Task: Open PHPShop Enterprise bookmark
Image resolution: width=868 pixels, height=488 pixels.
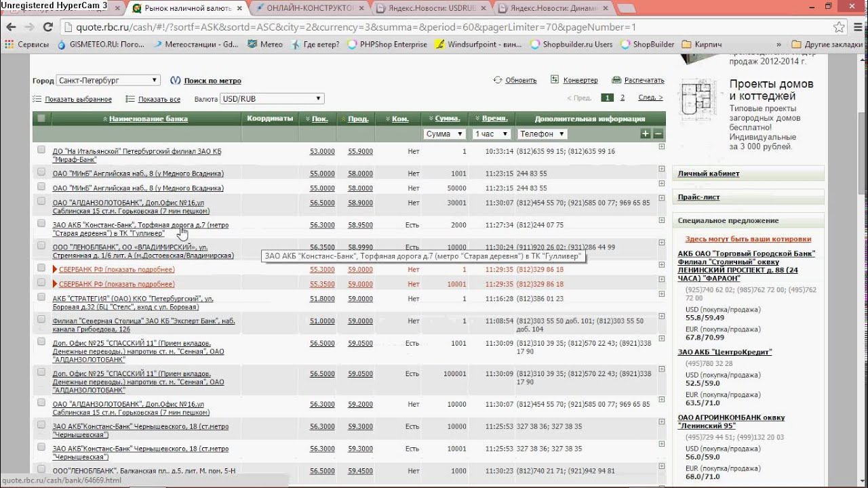Action: pos(387,44)
